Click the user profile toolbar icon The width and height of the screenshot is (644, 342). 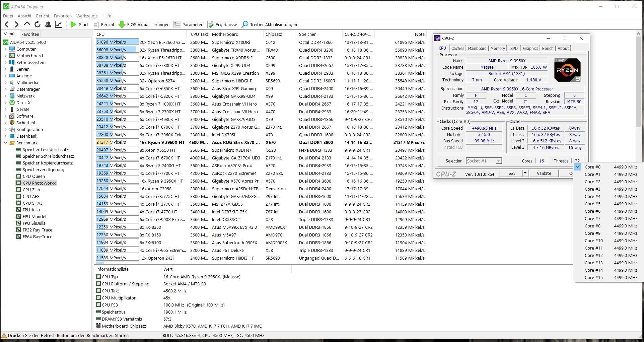coord(48,24)
